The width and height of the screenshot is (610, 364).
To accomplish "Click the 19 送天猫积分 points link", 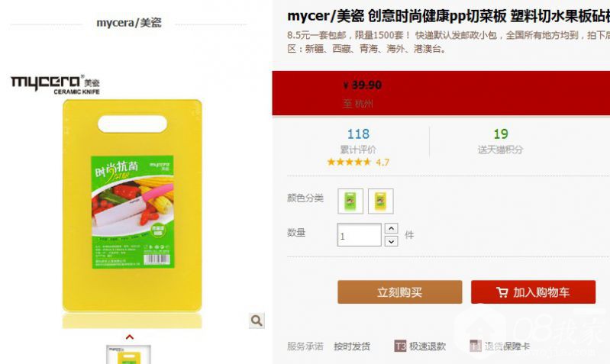I will [x=500, y=140].
